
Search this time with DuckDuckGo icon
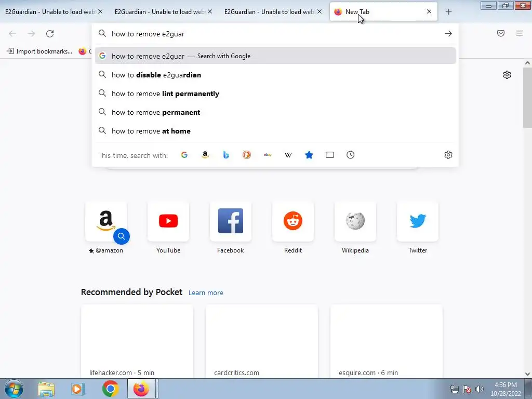247,155
